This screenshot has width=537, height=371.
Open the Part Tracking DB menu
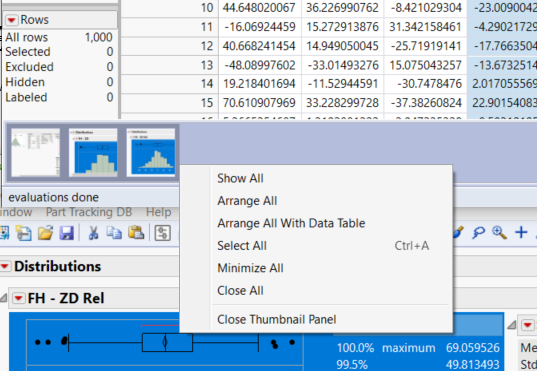pos(89,212)
